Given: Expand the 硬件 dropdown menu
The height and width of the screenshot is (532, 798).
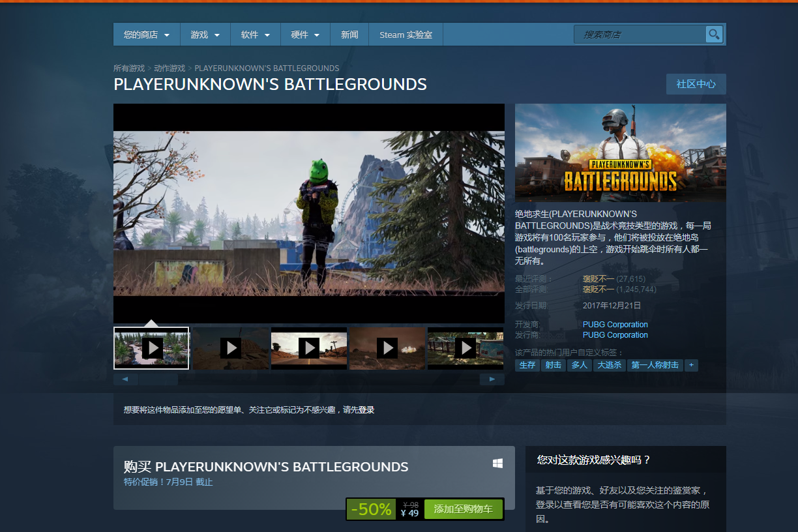Looking at the screenshot, I should click(305, 35).
